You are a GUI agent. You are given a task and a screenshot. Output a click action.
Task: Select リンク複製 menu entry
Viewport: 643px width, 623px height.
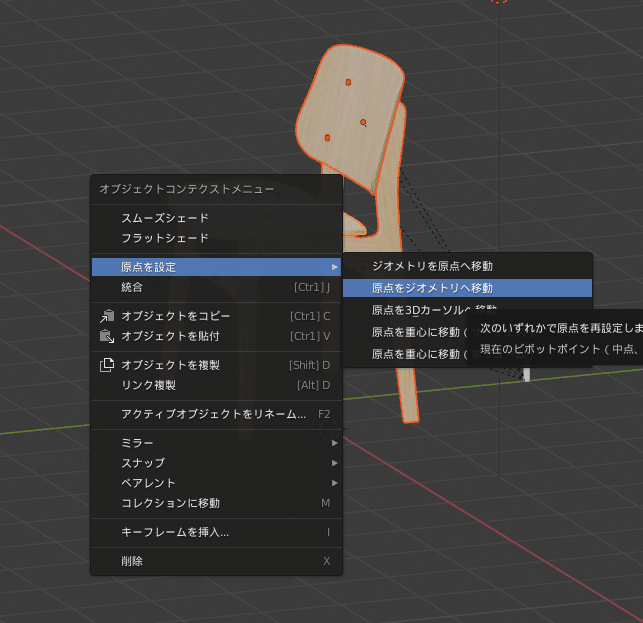216,385
